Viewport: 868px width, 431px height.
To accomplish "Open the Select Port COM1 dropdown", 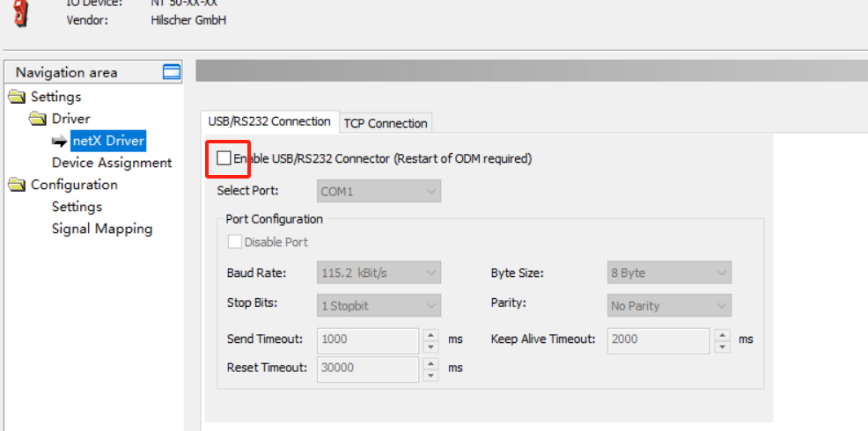I will click(x=379, y=191).
